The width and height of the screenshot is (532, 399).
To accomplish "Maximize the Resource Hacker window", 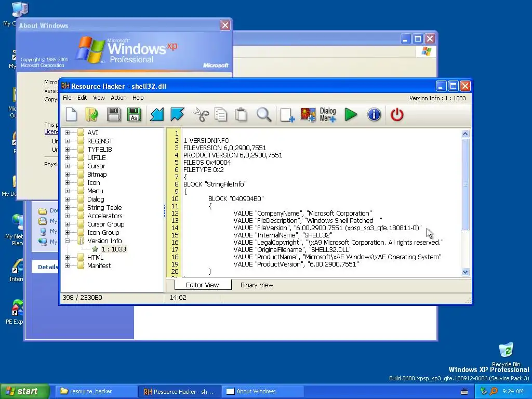I will point(453,86).
